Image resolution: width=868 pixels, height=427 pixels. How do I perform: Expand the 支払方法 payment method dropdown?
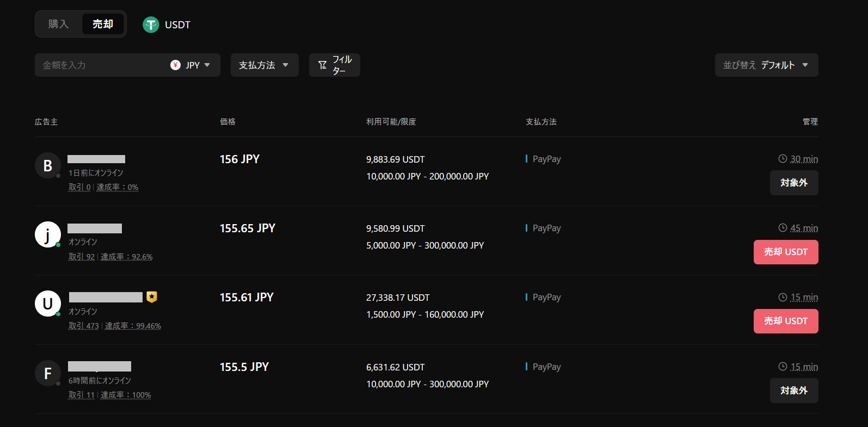[x=264, y=65]
